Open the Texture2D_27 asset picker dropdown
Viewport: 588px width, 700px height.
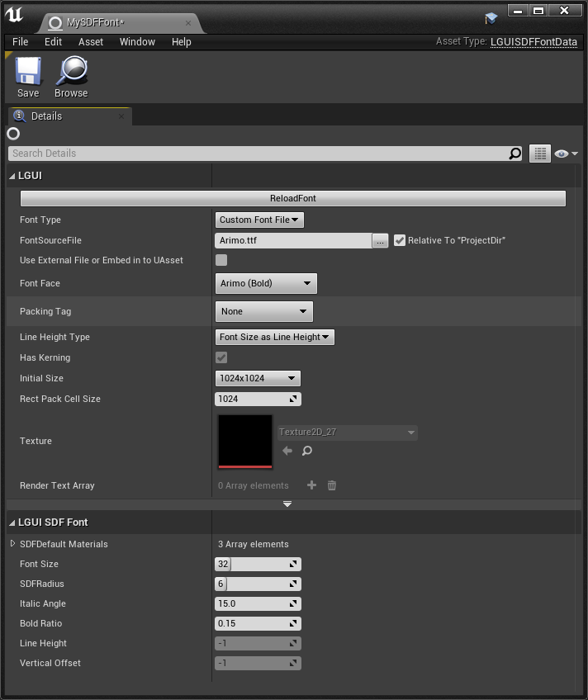(348, 433)
